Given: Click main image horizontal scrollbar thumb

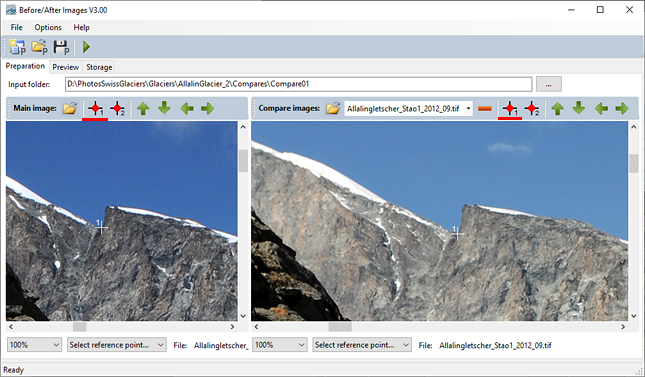Looking at the screenshot, I should (x=79, y=327).
